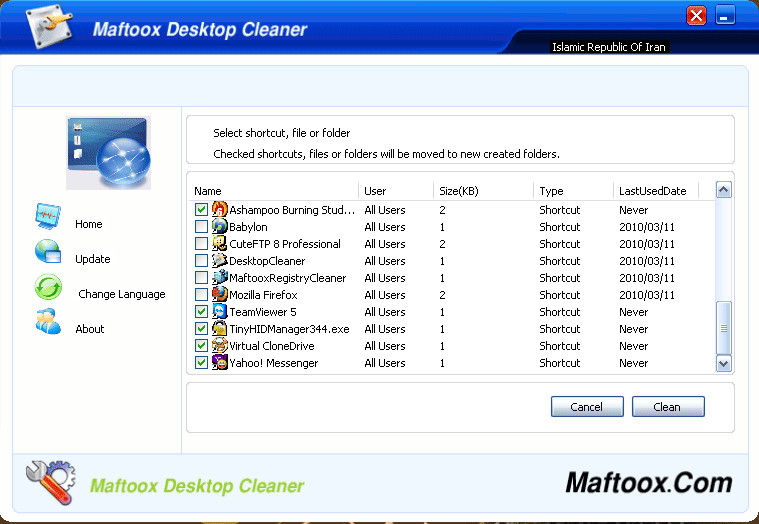The height and width of the screenshot is (524, 759).
Task: Click the Mozilla Firefox icon
Action: tap(219, 294)
